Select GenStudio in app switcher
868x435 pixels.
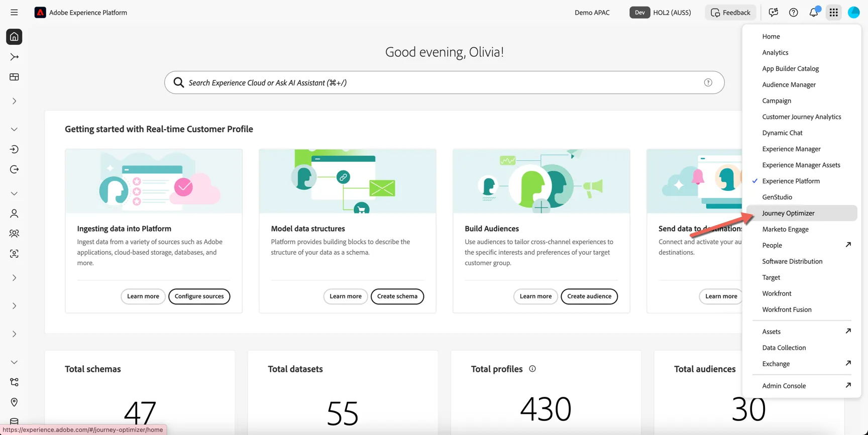[802, 197]
